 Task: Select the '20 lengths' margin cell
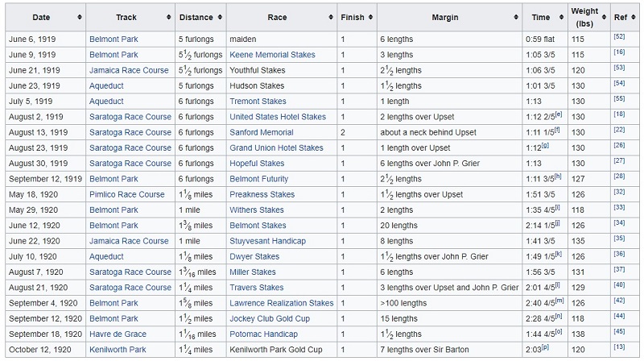point(449,226)
